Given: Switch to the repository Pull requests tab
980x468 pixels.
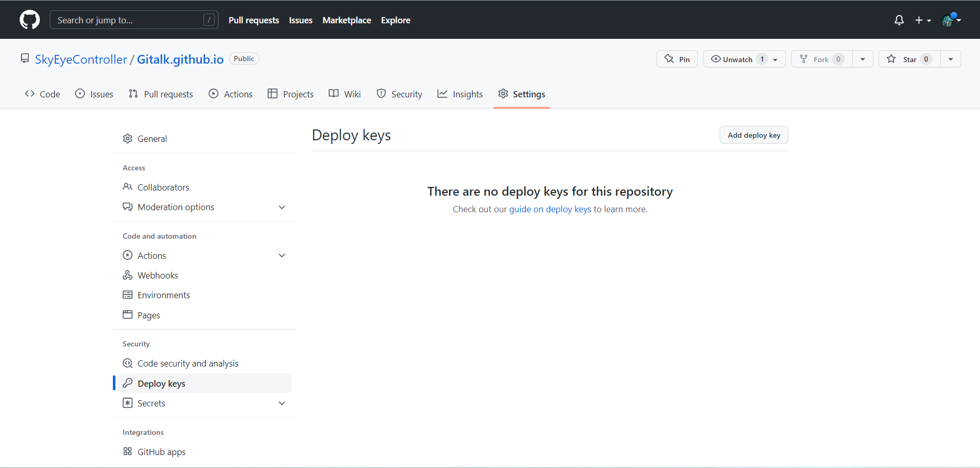Looking at the screenshot, I should 161,94.
